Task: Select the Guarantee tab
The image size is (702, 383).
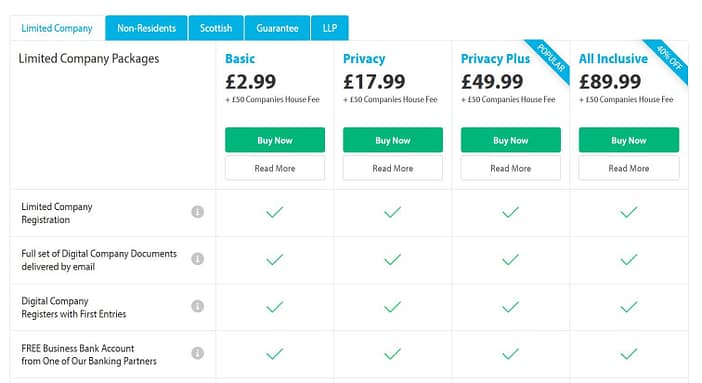Action: click(277, 28)
